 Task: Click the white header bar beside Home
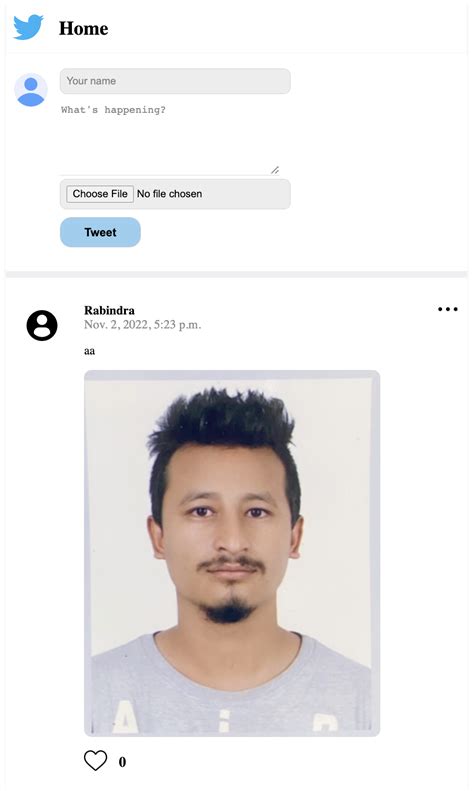click(x=287, y=28)
